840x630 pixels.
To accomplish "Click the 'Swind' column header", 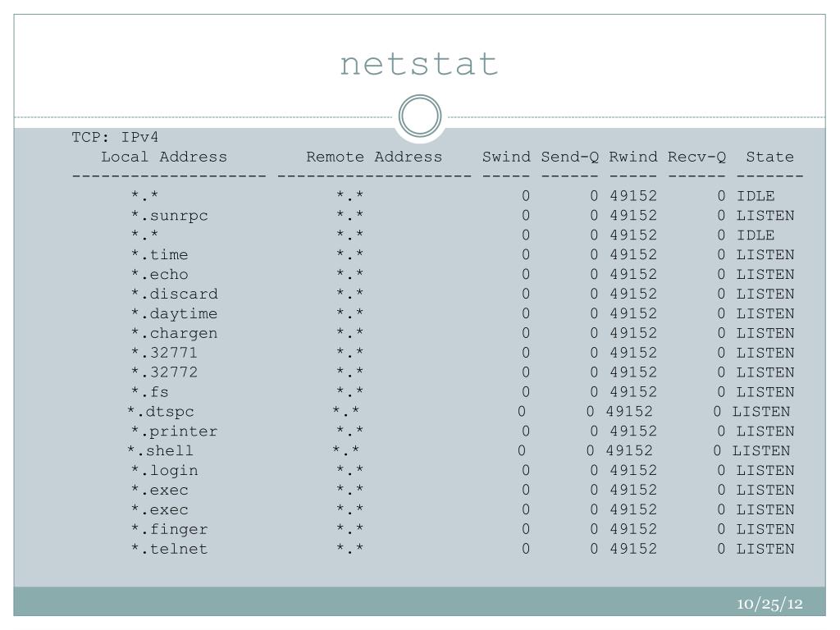I will pyautogui.click(x=506, y=157).
